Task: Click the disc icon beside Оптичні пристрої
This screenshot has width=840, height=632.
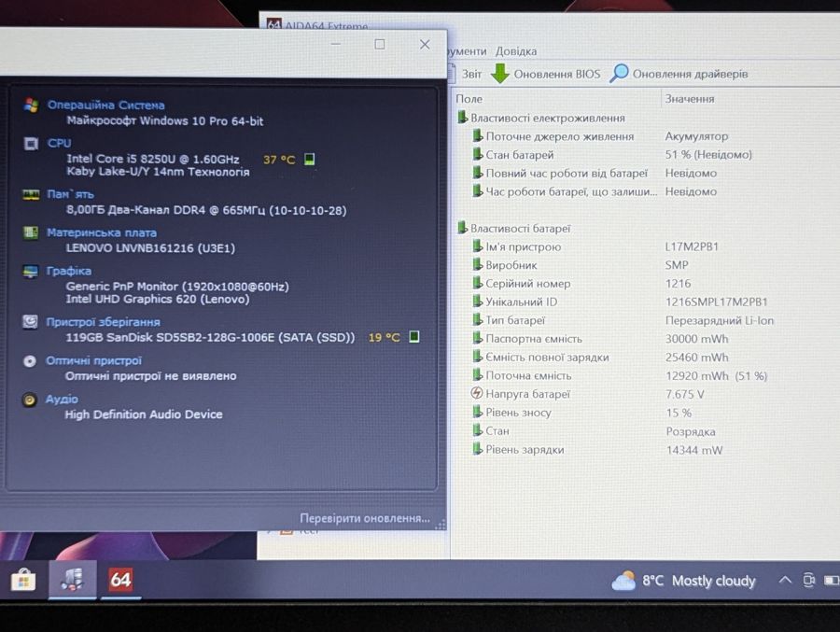Action: click(30, 360)
